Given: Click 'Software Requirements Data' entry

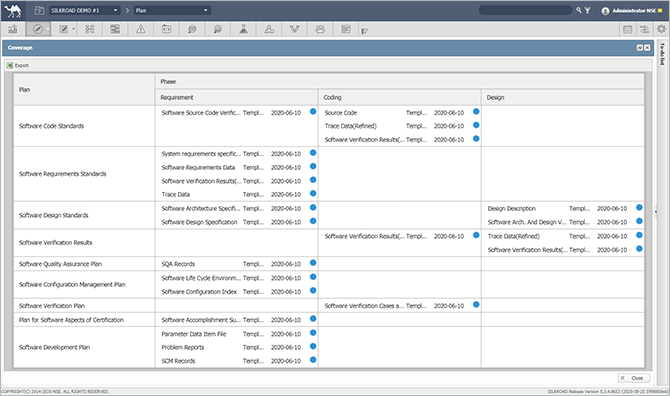Looking at the screenshot, I should [198, 167].
